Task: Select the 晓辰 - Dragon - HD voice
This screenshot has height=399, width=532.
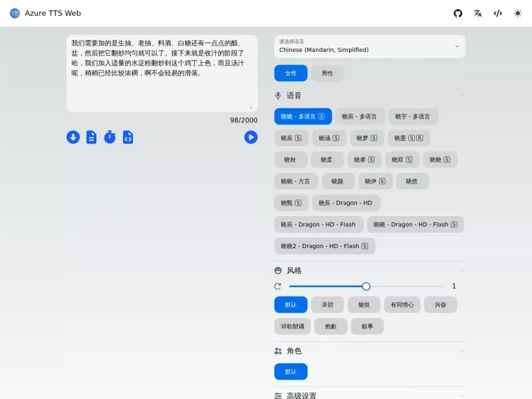Action: [346, 203]
